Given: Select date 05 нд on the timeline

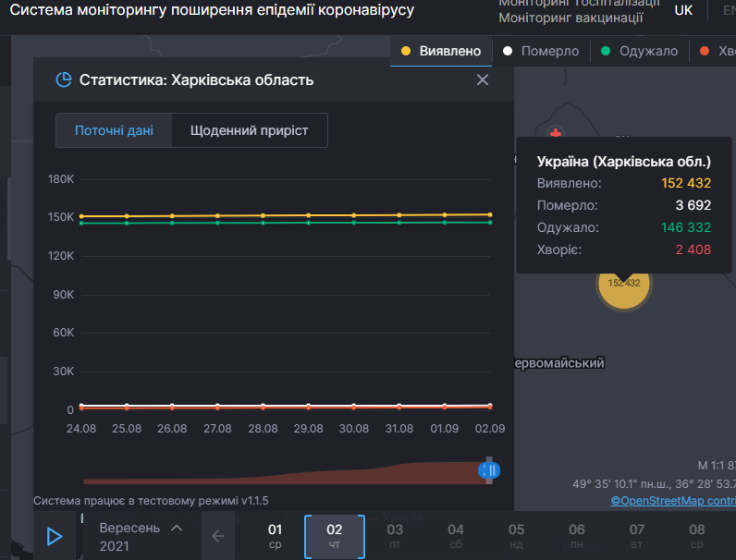Looking at the screenshot, I should (x=516, y=536).
